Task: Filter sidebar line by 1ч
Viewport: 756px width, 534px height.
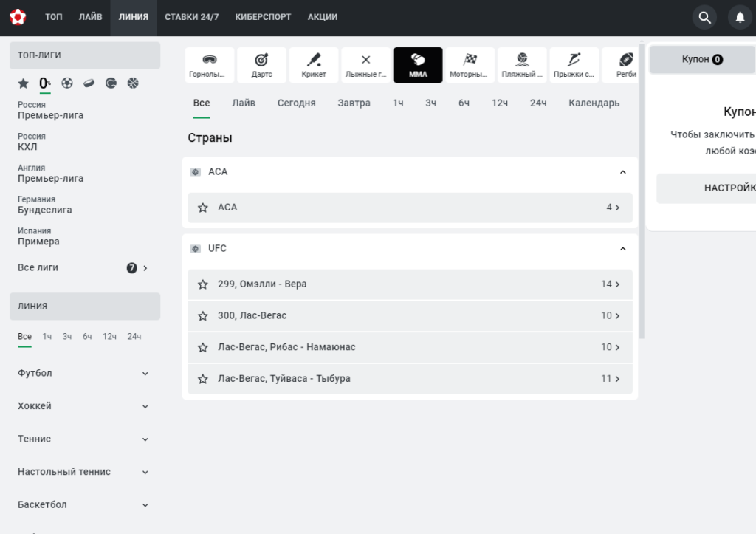Action: click(x=47, y=337)
